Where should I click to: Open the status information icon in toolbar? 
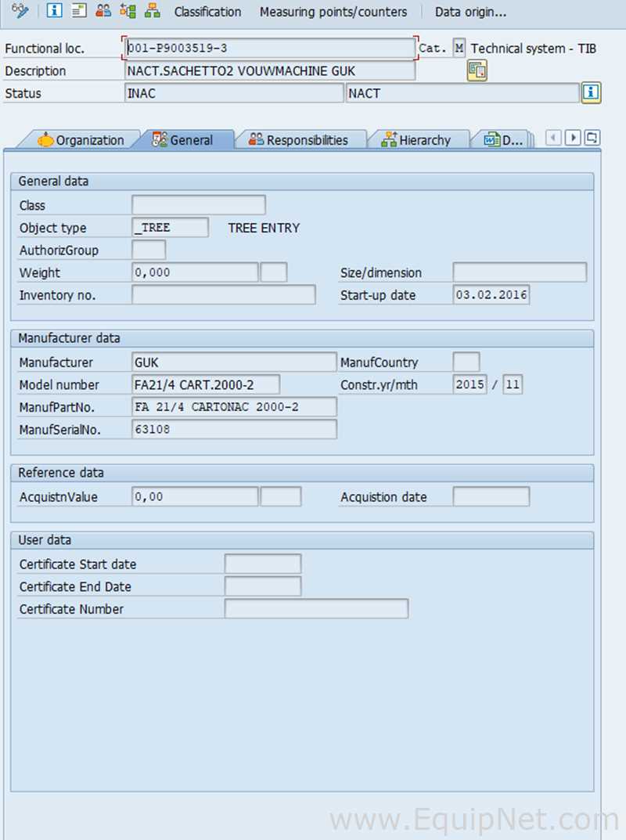click(x=54, y=10)
